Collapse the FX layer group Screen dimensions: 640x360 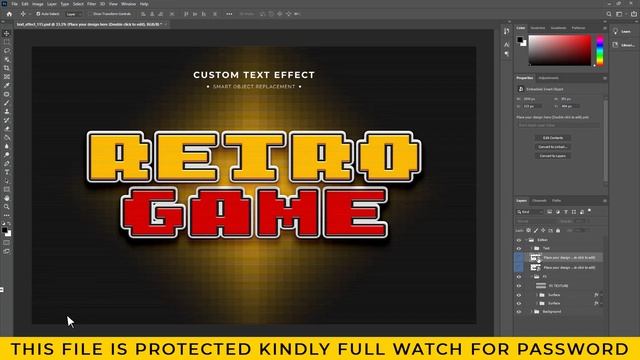(x=532, y=277)
